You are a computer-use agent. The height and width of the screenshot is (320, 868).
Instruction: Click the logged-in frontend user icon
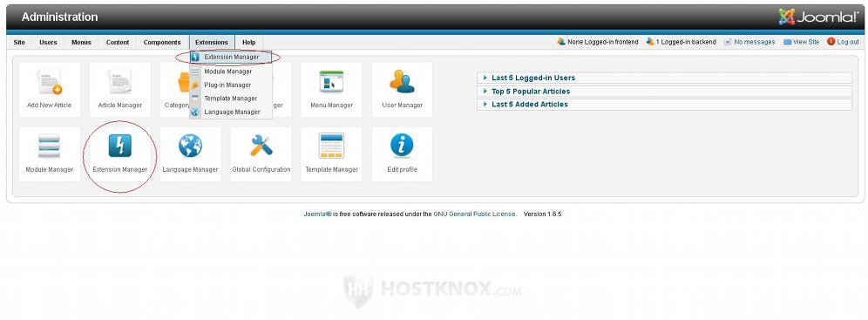click(x=561, y=42)
